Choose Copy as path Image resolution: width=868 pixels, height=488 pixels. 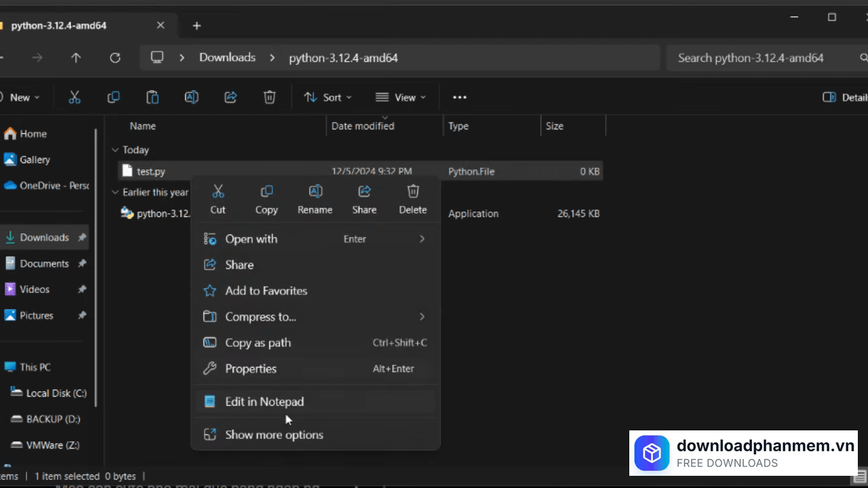[x=315, y=343]
